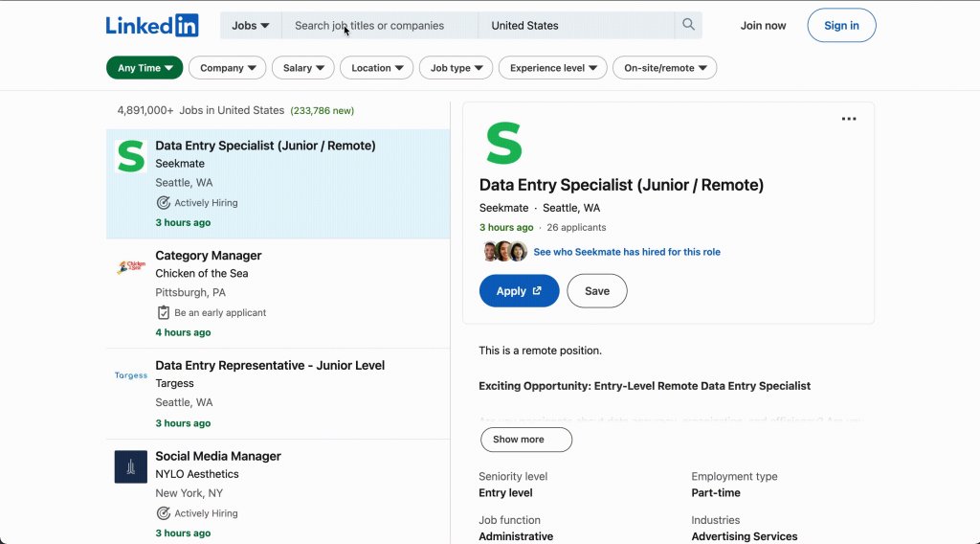Click the Sign in button
The image size is (980, 544).
(841, 26)
